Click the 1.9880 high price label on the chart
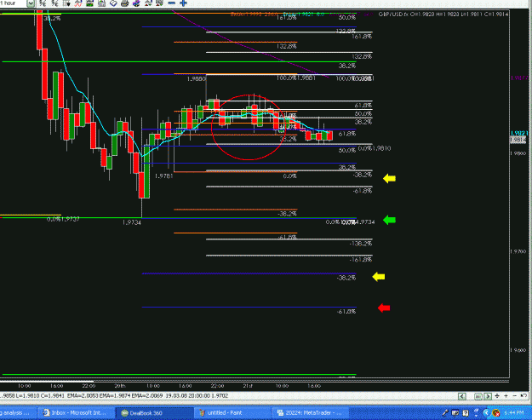This screenshot has height=420, width=532. pyautogui.click(x=197, y=78)
